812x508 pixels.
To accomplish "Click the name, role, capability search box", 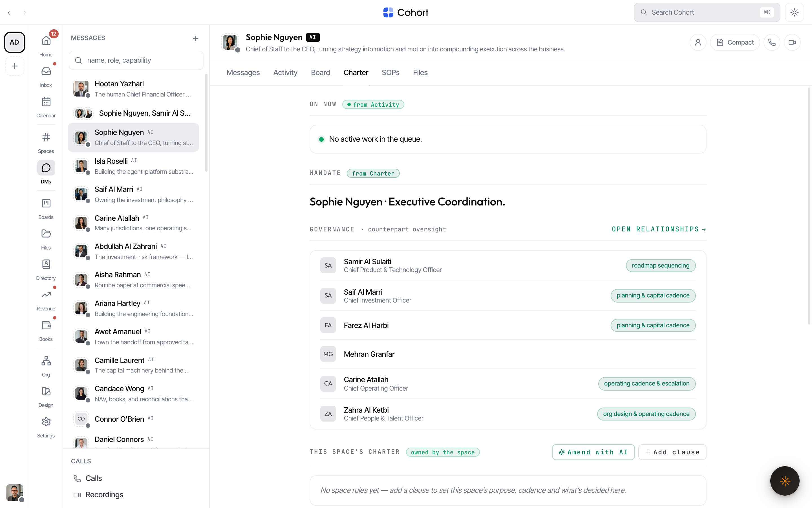I will tap(136, 60).
